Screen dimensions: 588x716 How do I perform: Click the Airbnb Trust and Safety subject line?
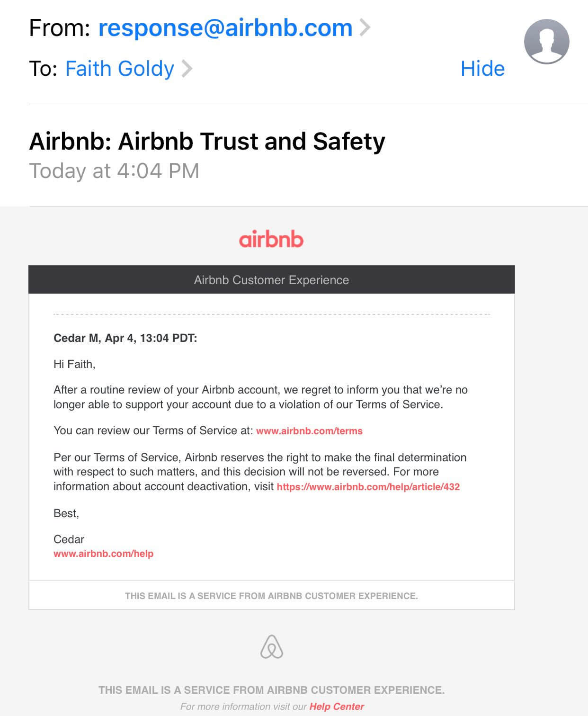[207, 141]
